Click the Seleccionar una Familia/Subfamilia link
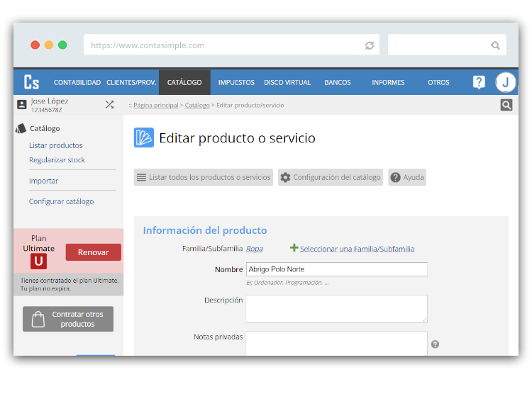Image resolution: width=532 pixels, height=394 pixels. coord(357,249)
